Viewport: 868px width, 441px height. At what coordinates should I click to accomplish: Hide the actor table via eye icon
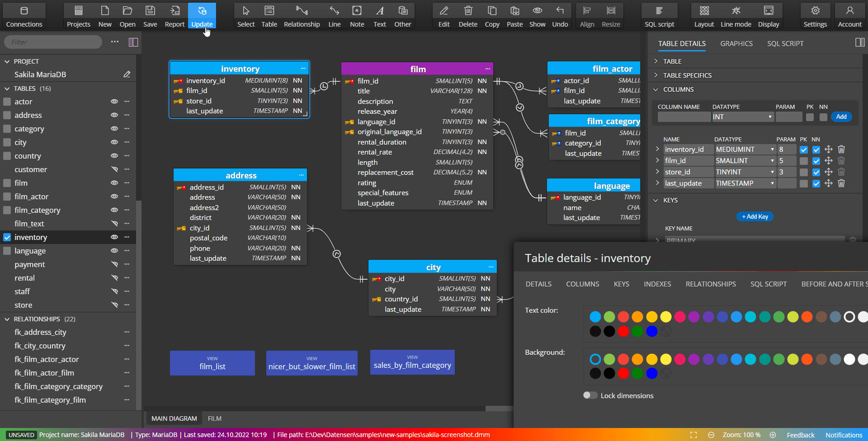pos(114,101)
